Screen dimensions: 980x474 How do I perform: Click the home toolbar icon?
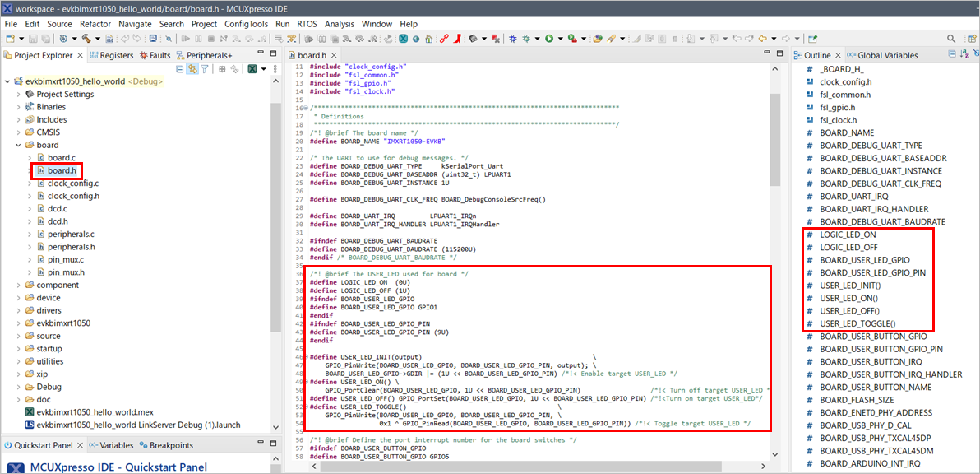(429, 38)
